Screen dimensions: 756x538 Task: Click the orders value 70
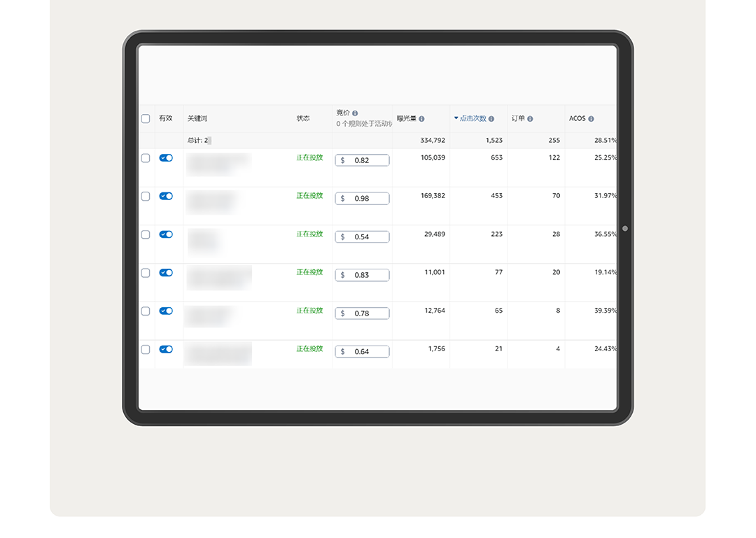[x=556, y=196]
